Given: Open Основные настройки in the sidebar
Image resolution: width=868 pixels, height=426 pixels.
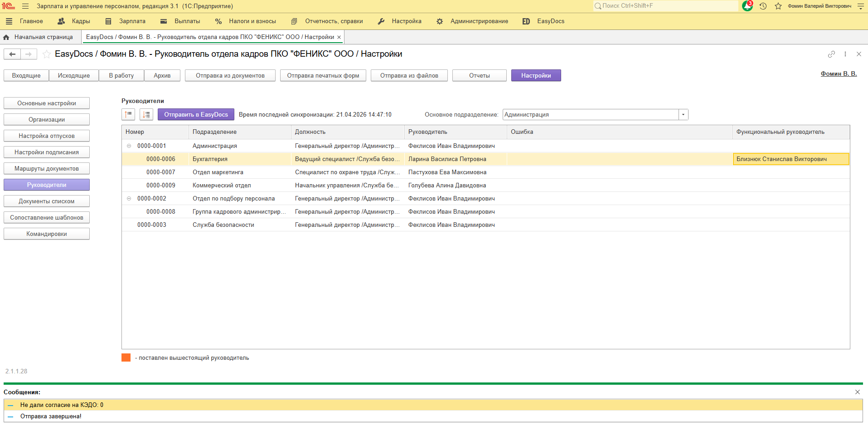Looking at the screenshot, I should click(x=47, y=103).
